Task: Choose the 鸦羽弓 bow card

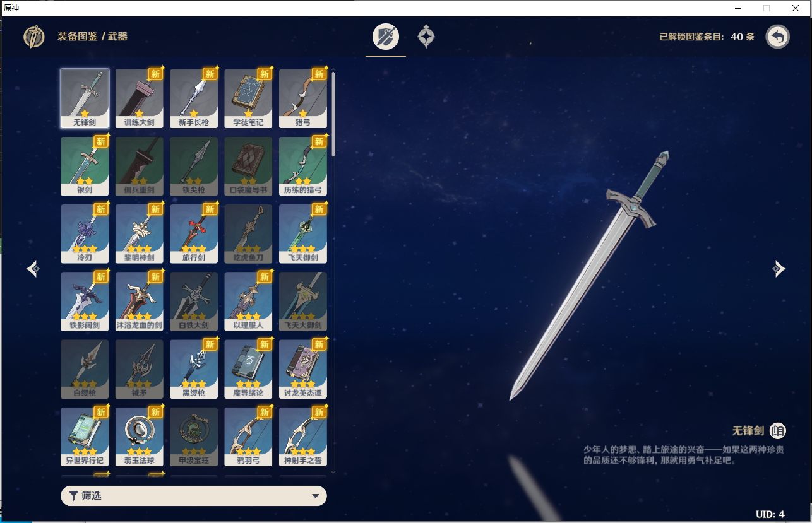Action: 248,437
